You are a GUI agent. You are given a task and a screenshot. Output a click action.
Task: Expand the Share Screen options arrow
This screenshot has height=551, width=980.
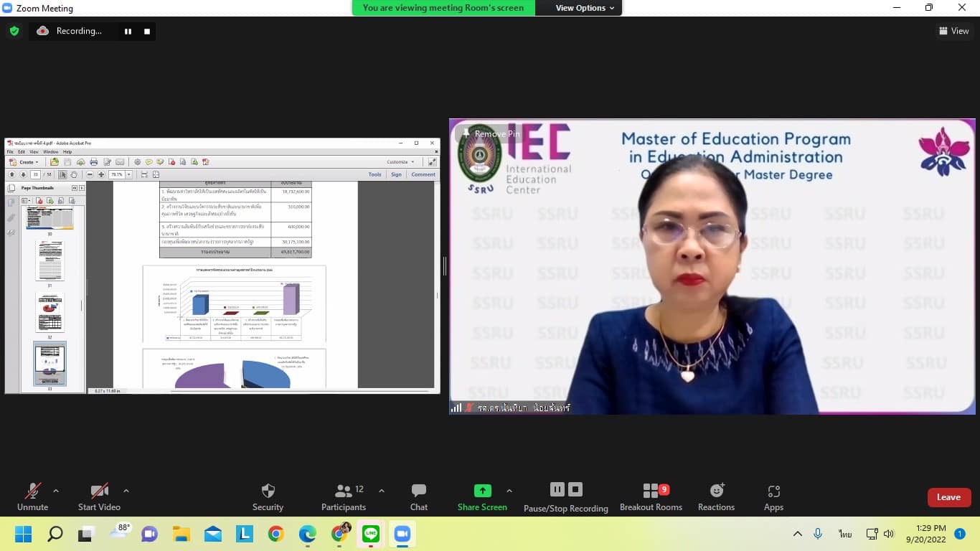click(x=509, y=491)
